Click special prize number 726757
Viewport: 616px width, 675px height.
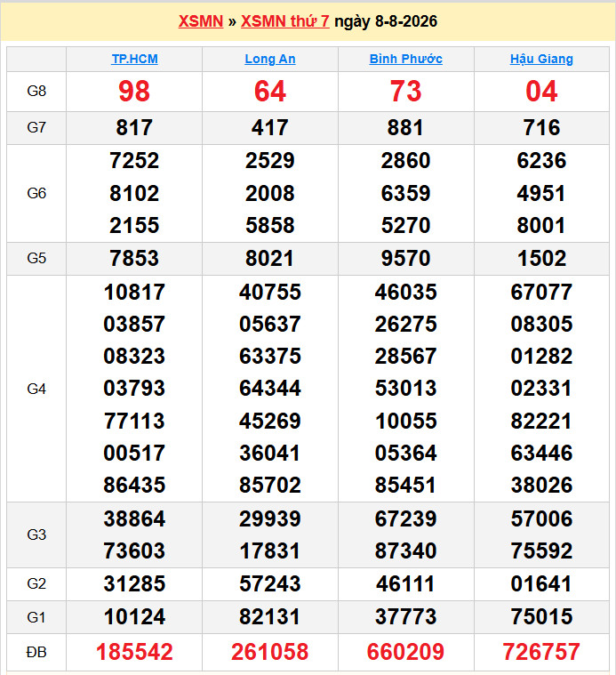[x=541, y=652]
